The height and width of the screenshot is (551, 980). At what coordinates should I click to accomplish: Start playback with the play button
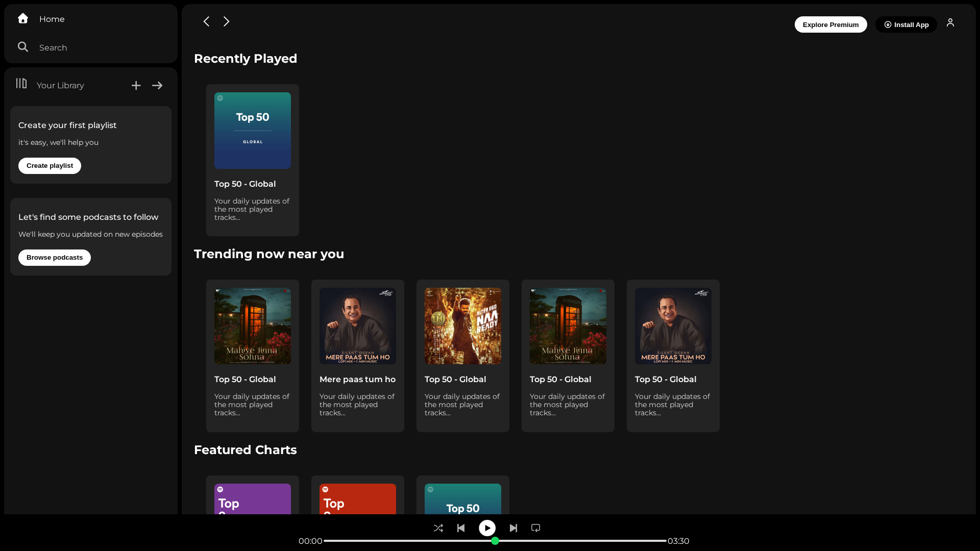point(487,528)
